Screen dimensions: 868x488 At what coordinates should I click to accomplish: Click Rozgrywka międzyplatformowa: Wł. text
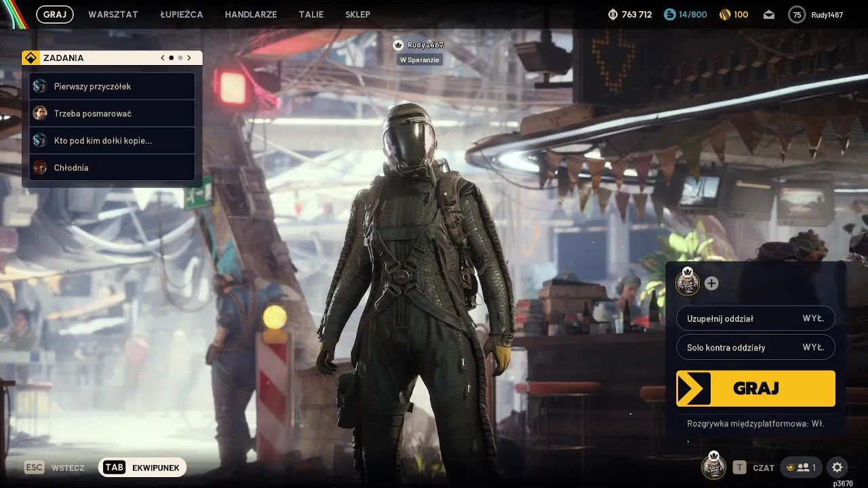(755, 424)
